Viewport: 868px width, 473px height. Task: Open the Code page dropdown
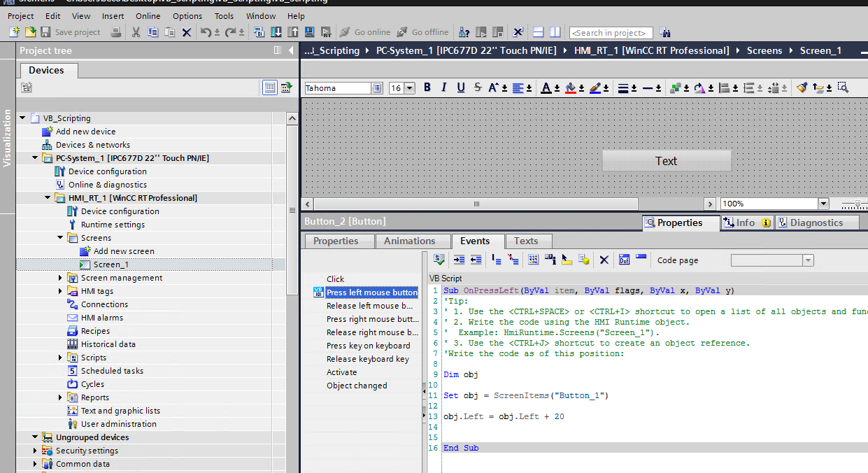(808, 260)
